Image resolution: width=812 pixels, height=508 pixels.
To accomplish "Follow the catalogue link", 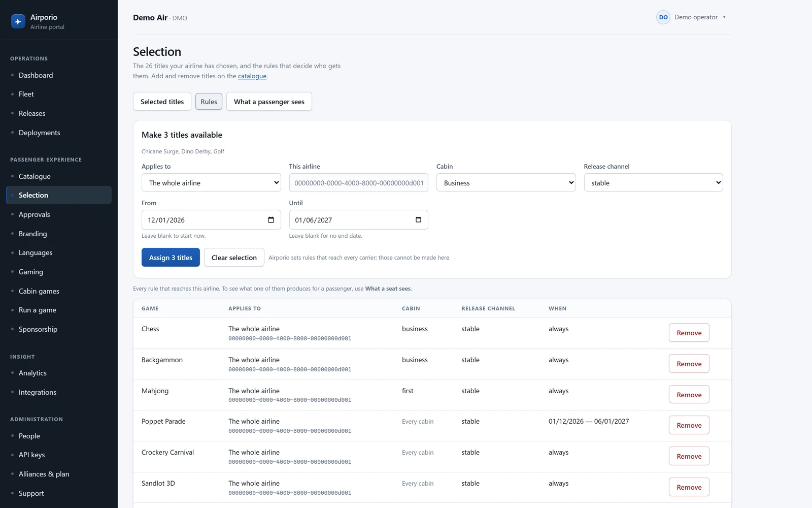I will (252, 76).
